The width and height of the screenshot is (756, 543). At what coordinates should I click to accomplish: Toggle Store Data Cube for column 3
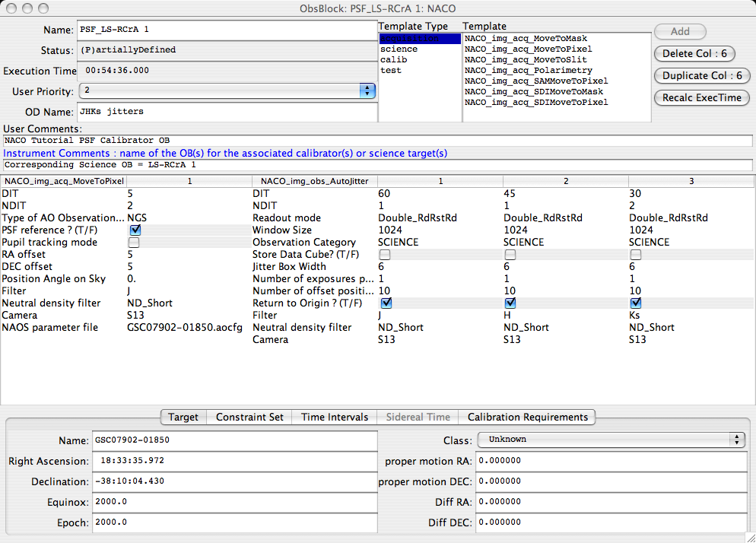(x=636, y=254)
